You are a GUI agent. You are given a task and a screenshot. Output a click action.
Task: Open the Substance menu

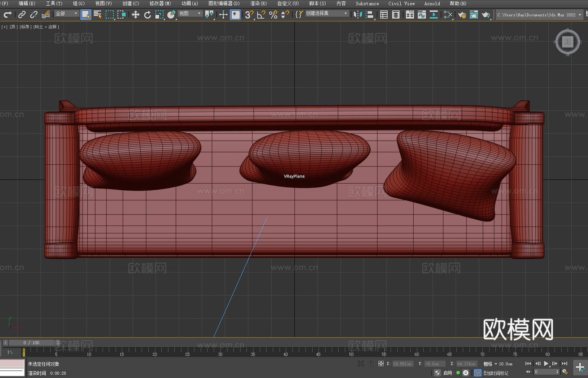[367, 3]
